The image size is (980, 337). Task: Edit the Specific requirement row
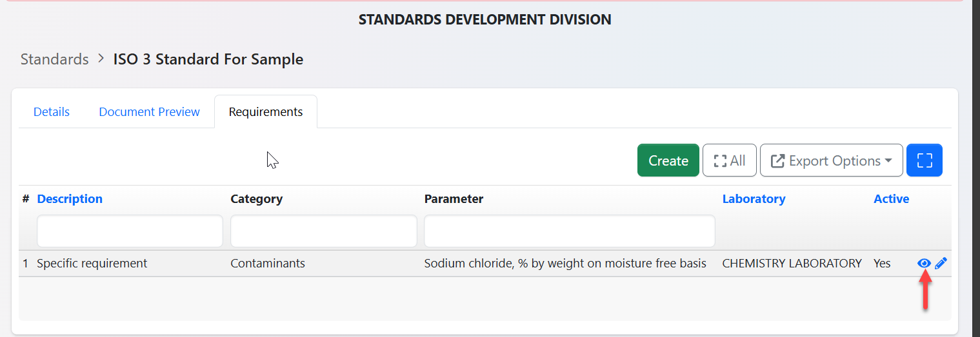coord(941,263)
